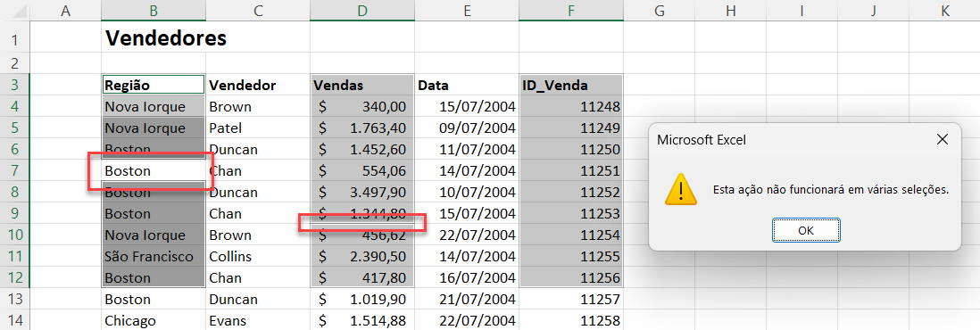Select the Data header cell
The image size is (980, 330).
coord(466,85)
